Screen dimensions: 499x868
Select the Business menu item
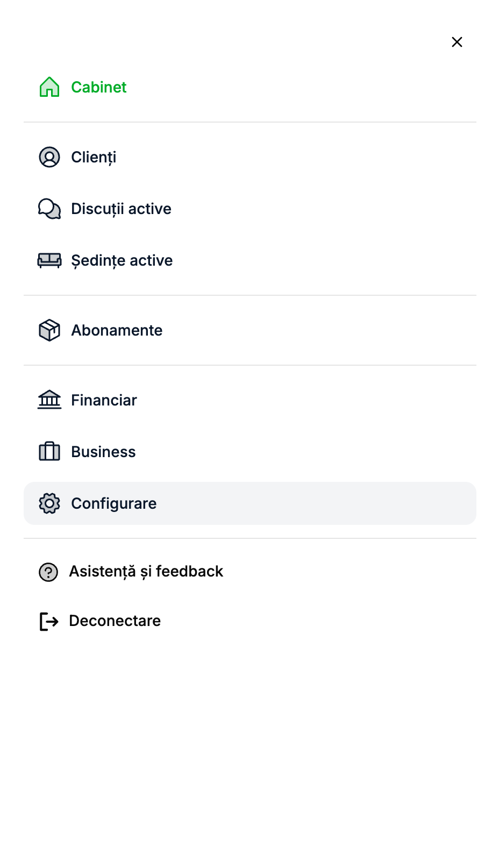(103, 452)
